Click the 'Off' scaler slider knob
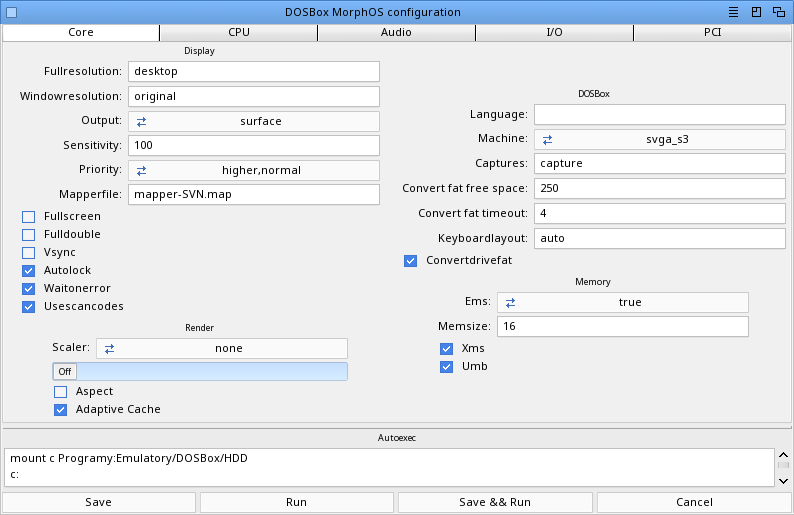The width and height of the screenshot is (794, 515). [x=65, y=372]
